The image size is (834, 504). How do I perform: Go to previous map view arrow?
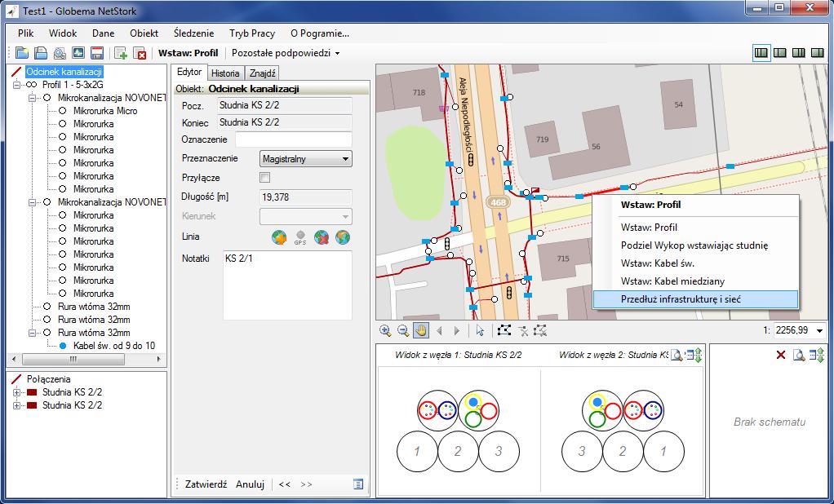coord(439,330)
